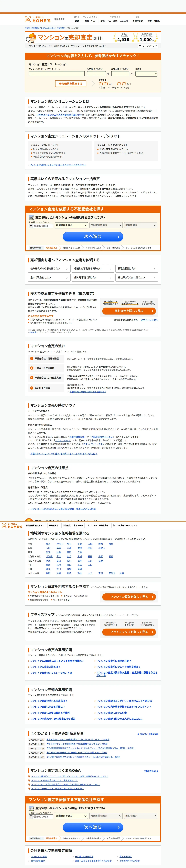Click the LIFULL HOME'S logo in the top header
This screenshot has height=868, width=186.
[38, 19]
